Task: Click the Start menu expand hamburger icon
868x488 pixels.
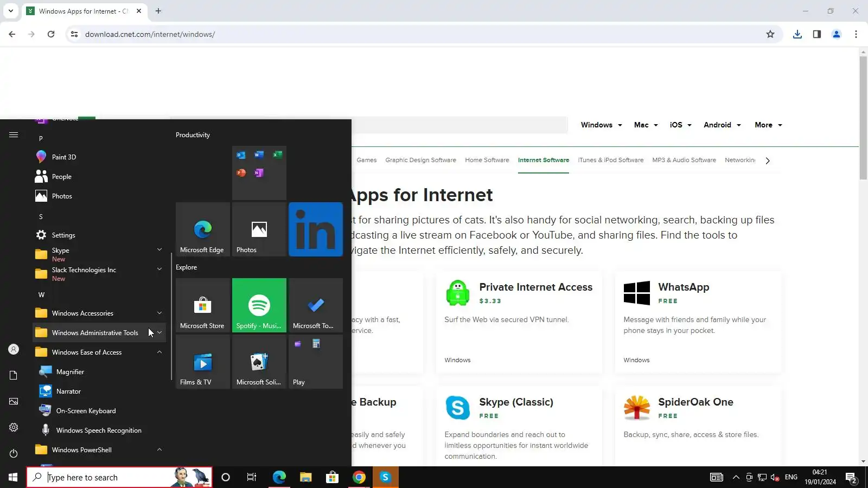Action: (x=14, y=135)
